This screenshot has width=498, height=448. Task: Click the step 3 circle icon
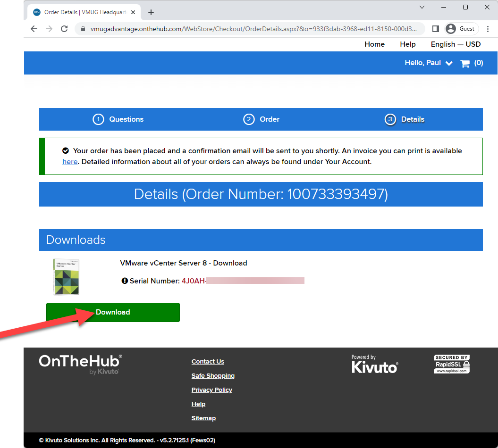(390, 119)
